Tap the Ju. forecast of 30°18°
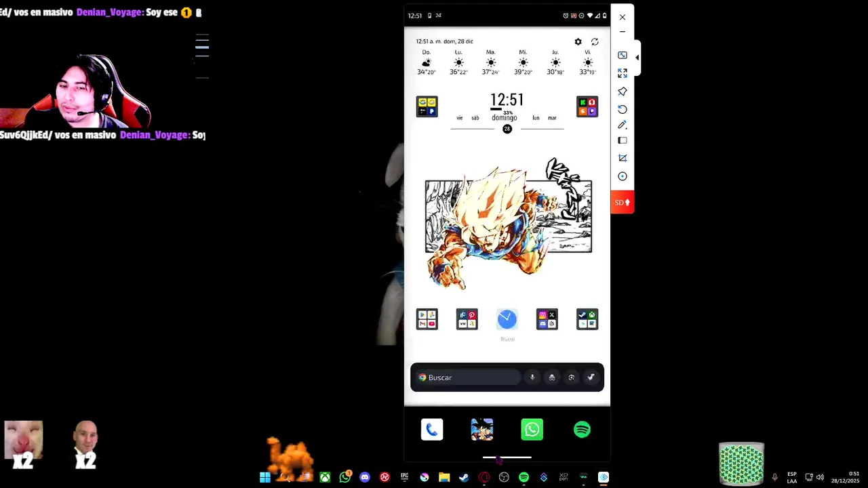Image resolution: width=868 pixels, height=488 pixels. pos(555,62)
